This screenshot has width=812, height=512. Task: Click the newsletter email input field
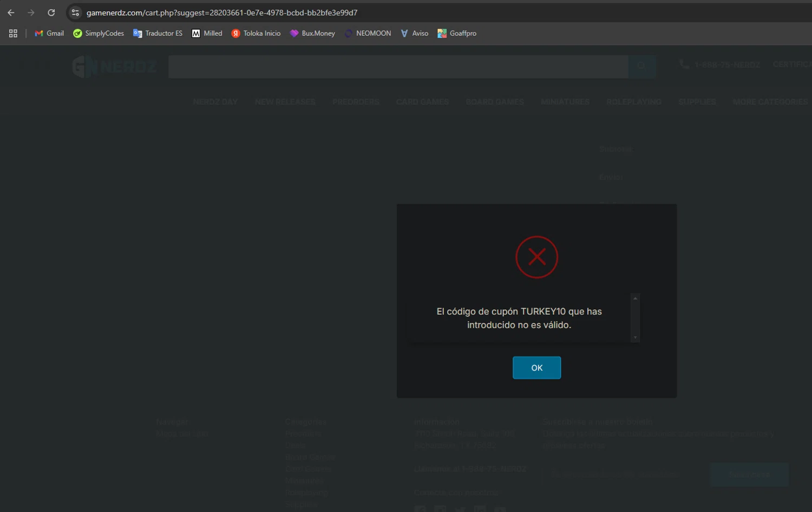pos(624,475)
